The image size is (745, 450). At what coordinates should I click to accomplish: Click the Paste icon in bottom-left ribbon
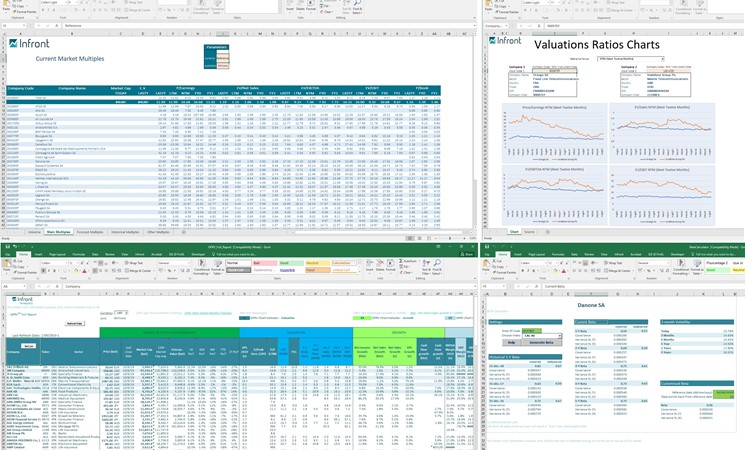point(8,266)
